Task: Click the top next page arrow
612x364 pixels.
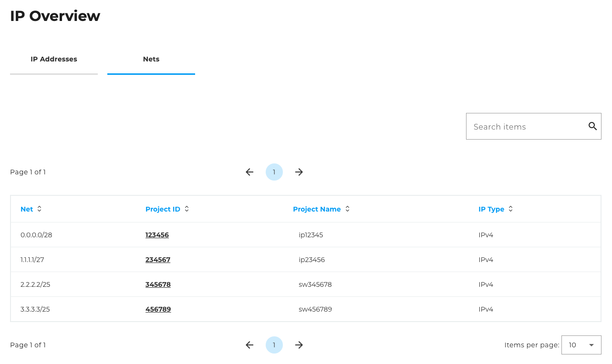Action: click(x=299, y=172)
